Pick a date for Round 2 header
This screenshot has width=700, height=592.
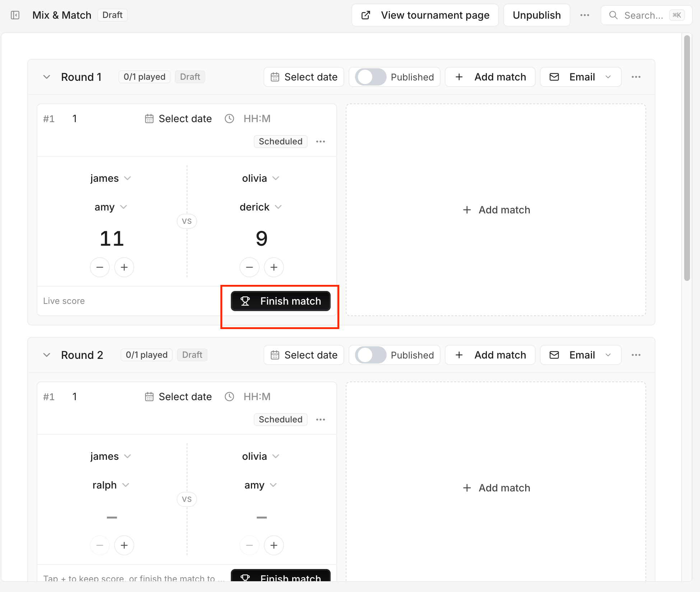(304, 355)
